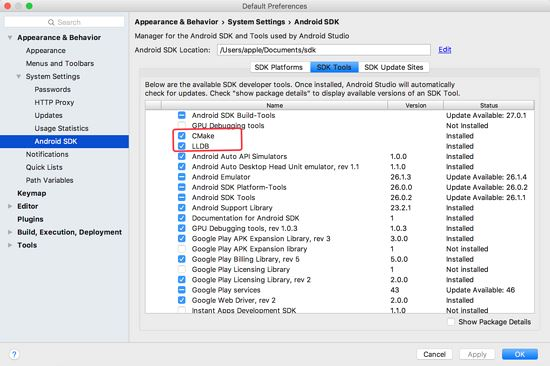Toggle Android SDK Build-Tools checkbox

click(182, 115)
